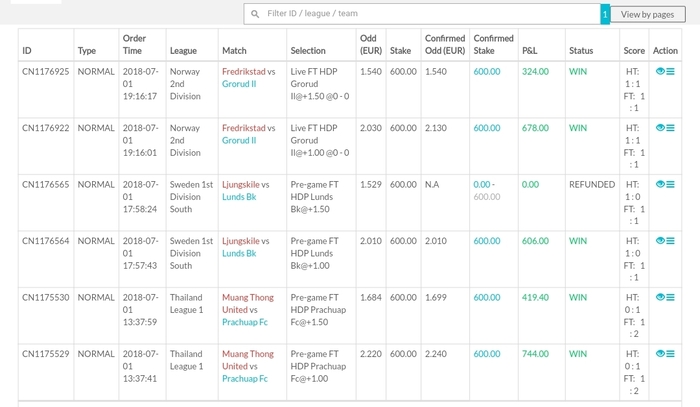Open list menu icon for order CN1176922
The height and width of the screenshot is (407, 700).
point(671,128)
